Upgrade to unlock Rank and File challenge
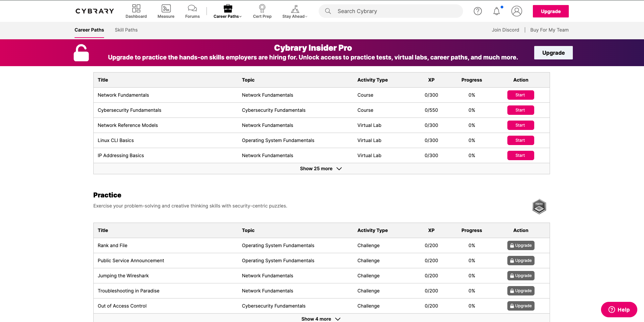644x322 pixels. (521, 245)
